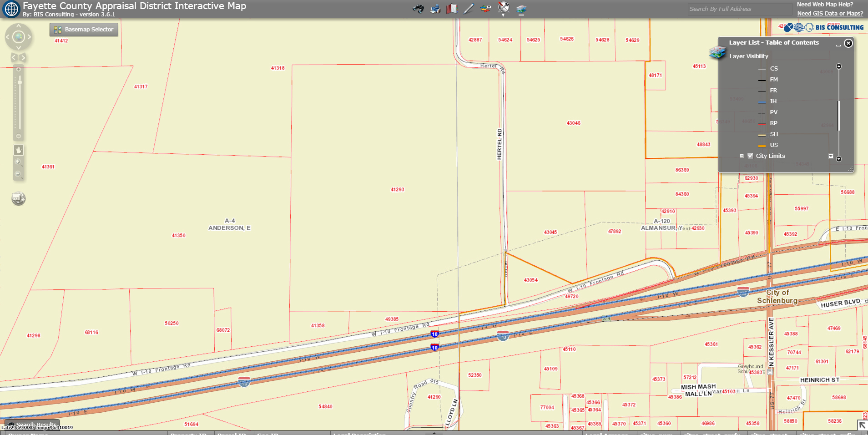Open Need GIS Data or Maps link

(830, 14)
